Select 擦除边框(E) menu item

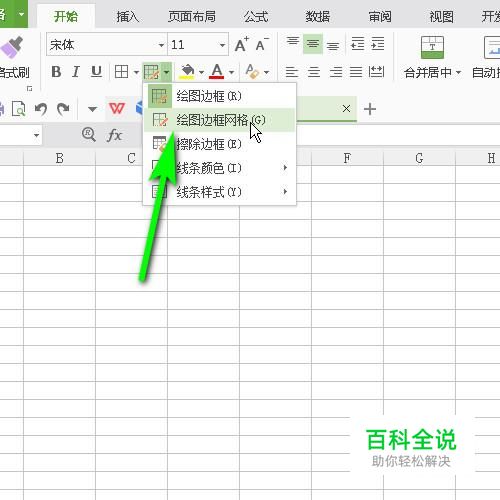tap(219, 144)
